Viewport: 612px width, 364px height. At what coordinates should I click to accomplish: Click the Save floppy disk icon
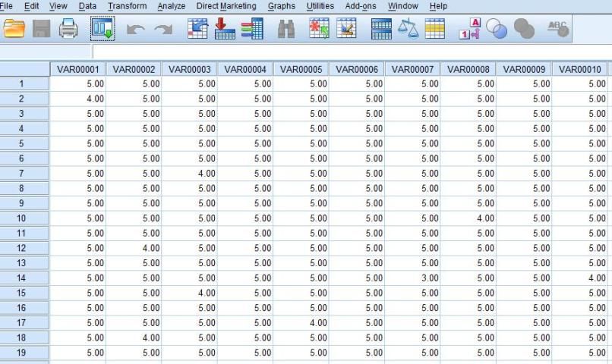(x=41, y=29)
